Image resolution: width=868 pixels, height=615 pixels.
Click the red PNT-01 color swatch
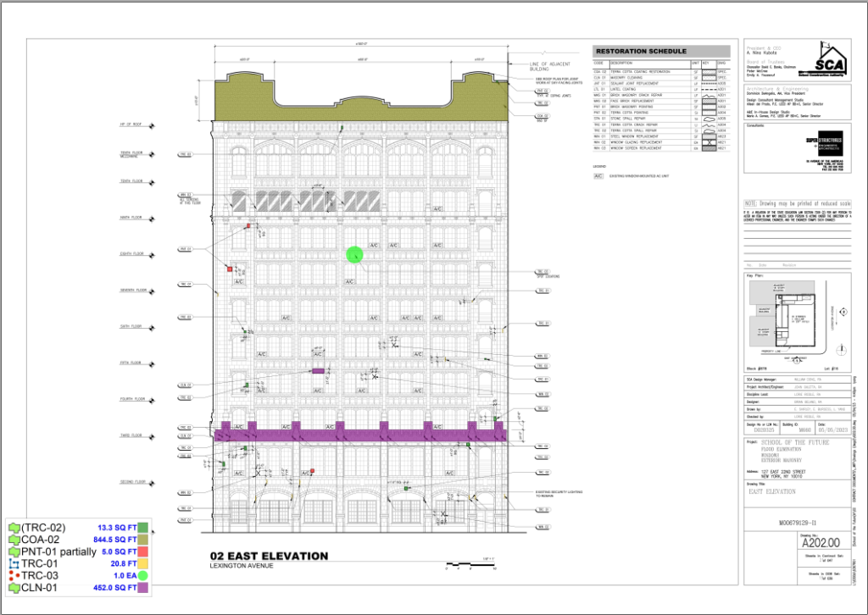pyautogui.click(x=142, y=551)
